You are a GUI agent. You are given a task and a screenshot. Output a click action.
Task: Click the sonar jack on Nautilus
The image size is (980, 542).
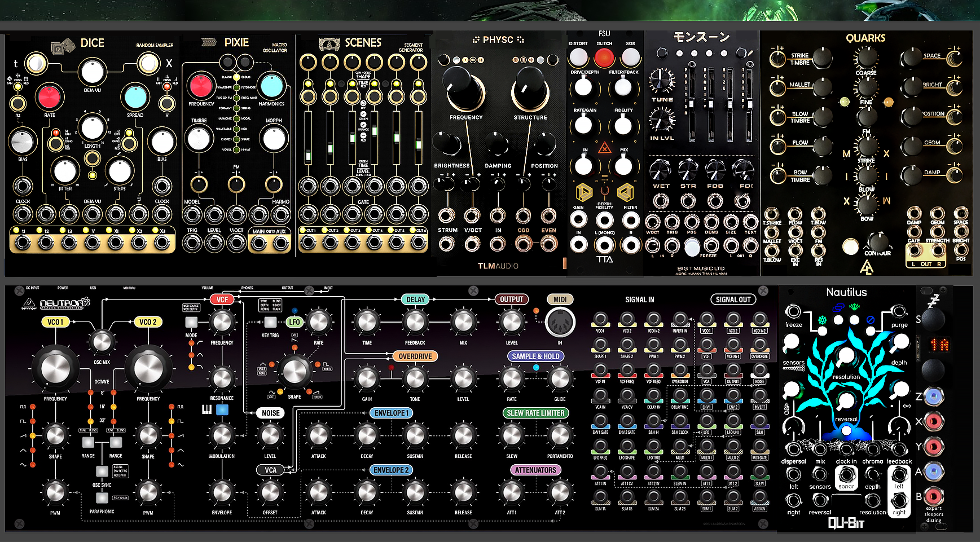click(846, 475)
